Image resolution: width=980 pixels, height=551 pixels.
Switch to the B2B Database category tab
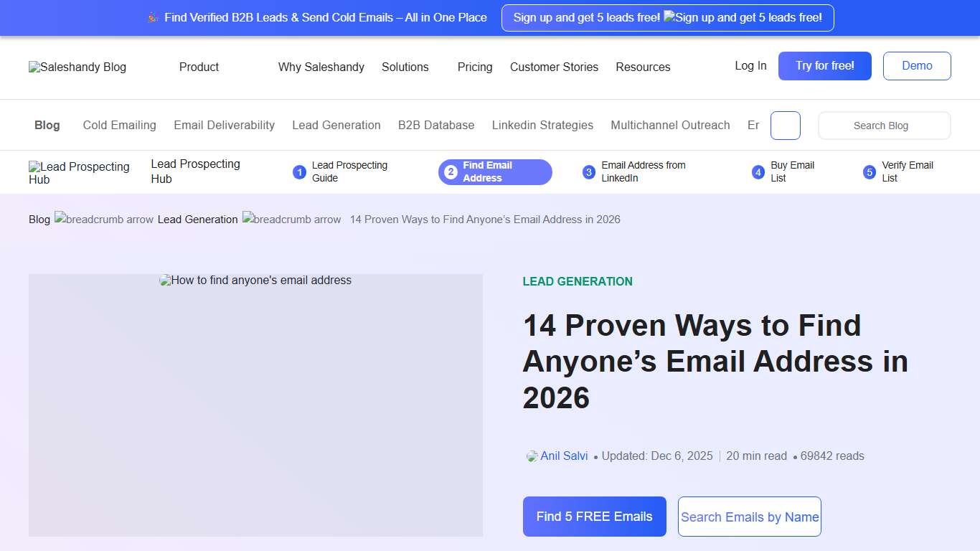(436, 125)
